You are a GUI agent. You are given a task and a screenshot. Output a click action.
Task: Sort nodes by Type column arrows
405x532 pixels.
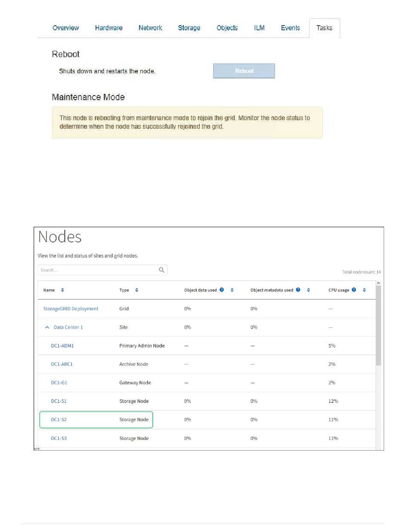pos(137,290)
